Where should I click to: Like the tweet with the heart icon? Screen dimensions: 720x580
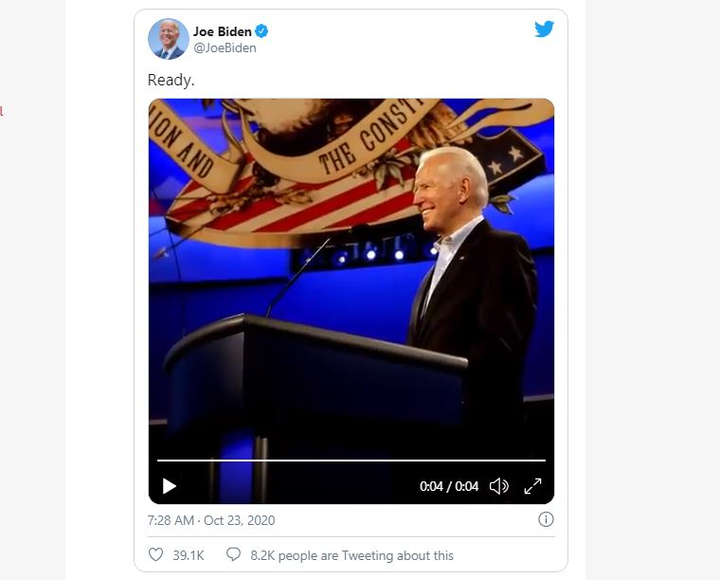tap(156, 555)
